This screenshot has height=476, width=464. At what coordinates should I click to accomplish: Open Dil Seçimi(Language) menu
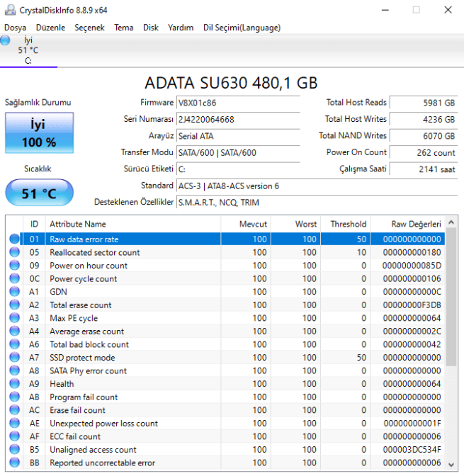[242, 28]
